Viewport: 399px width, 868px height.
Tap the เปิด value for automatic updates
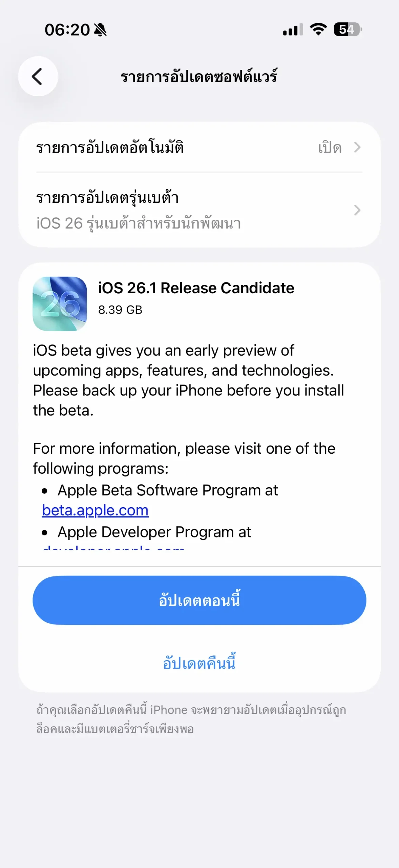[330, 148]
